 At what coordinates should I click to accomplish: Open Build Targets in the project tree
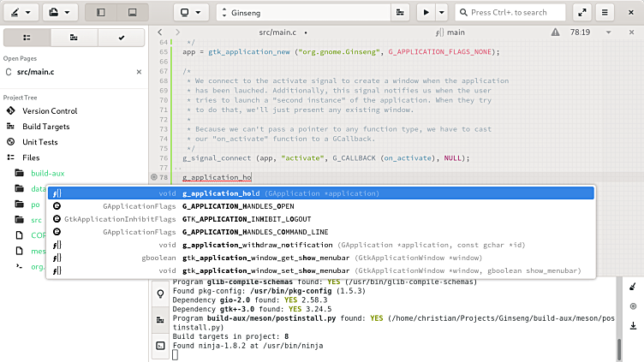[46, 127]
